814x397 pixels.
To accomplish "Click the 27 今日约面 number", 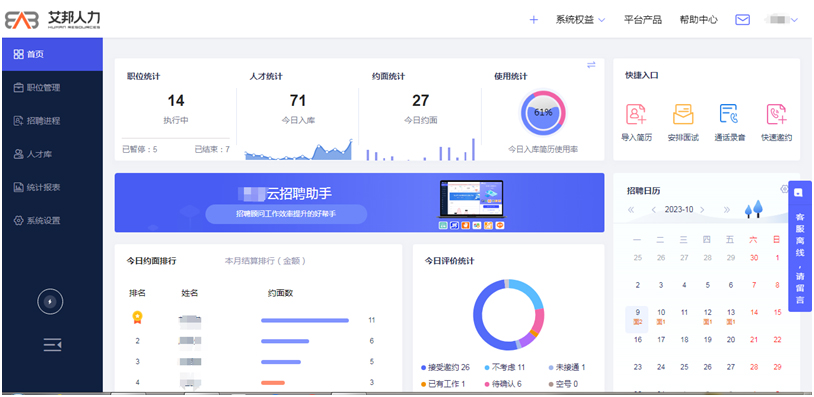I will (x=420, y=101).
